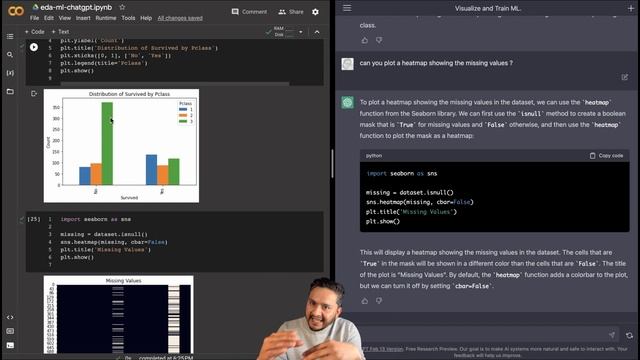
Task: Click the blue Pclass 1 legend swatch
Action: 183,109
